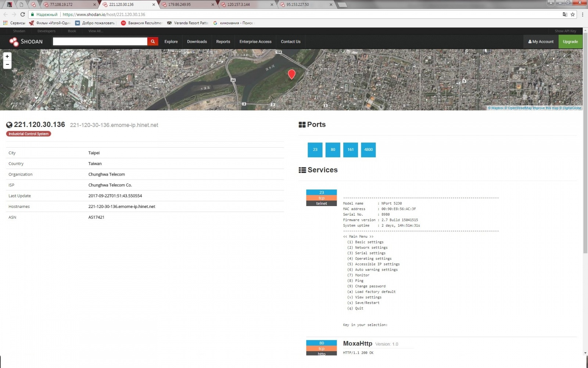Screen dimensions: 588x368
Task: Click the Improve this map link
Action: point(545,108)
